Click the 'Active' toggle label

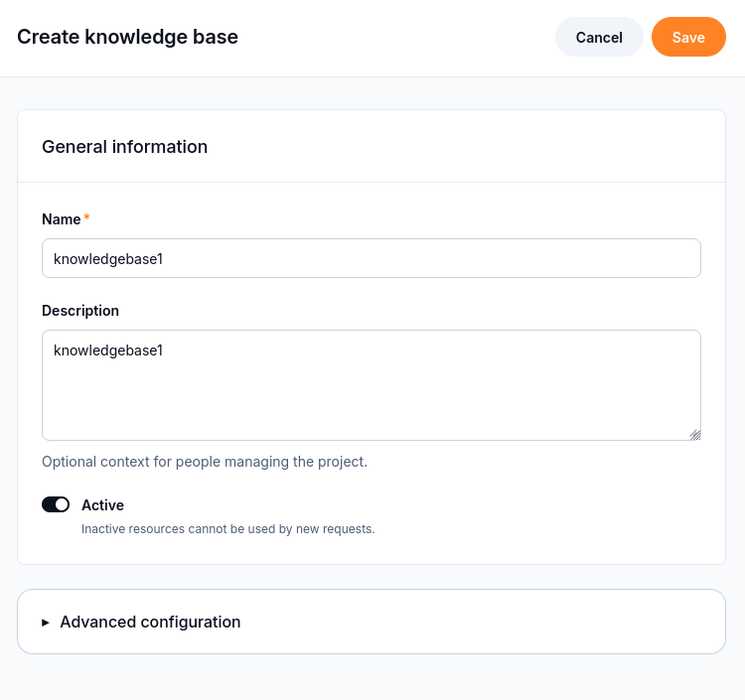pos(102,504)
